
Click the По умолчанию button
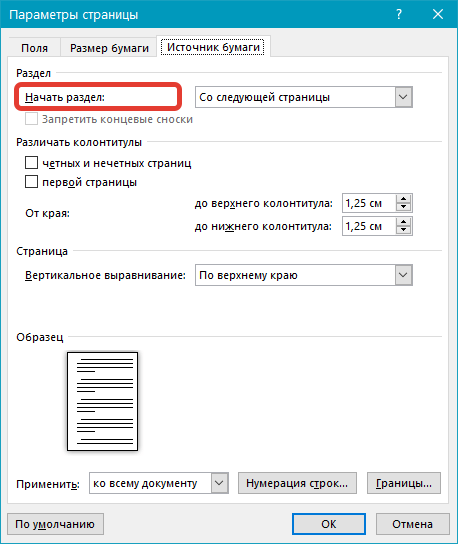[x=55, y=524]
